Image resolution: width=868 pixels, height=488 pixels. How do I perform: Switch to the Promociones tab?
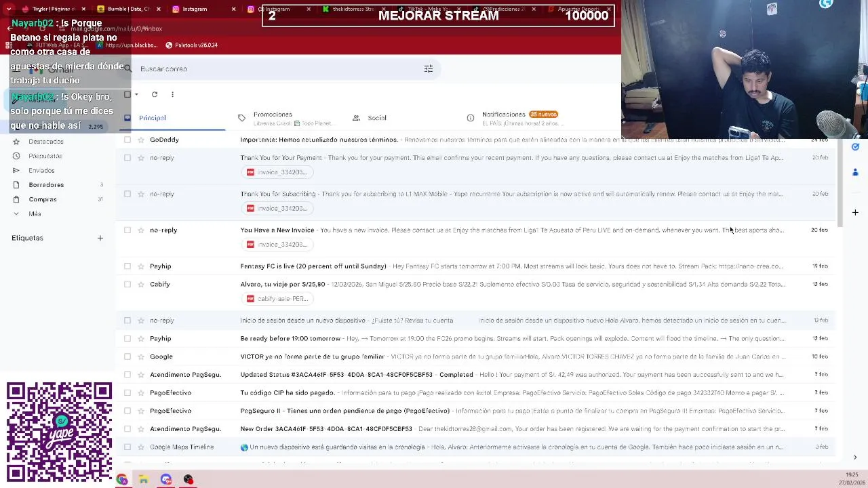click(285, 118)
